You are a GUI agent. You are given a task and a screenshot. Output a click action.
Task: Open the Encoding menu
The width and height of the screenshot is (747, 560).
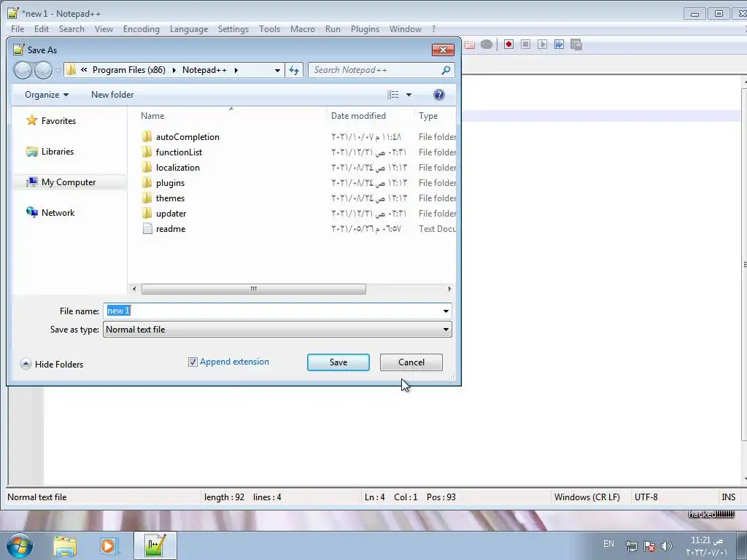(141, 29)
